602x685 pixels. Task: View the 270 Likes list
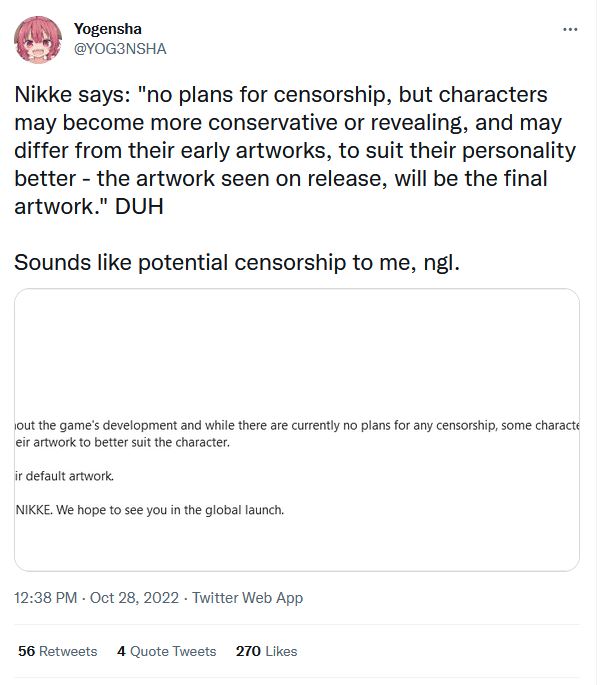266,651
